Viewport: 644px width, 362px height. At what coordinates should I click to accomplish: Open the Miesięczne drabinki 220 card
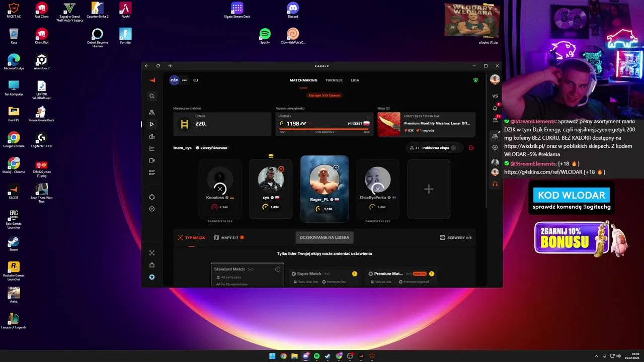coord(222,124)
